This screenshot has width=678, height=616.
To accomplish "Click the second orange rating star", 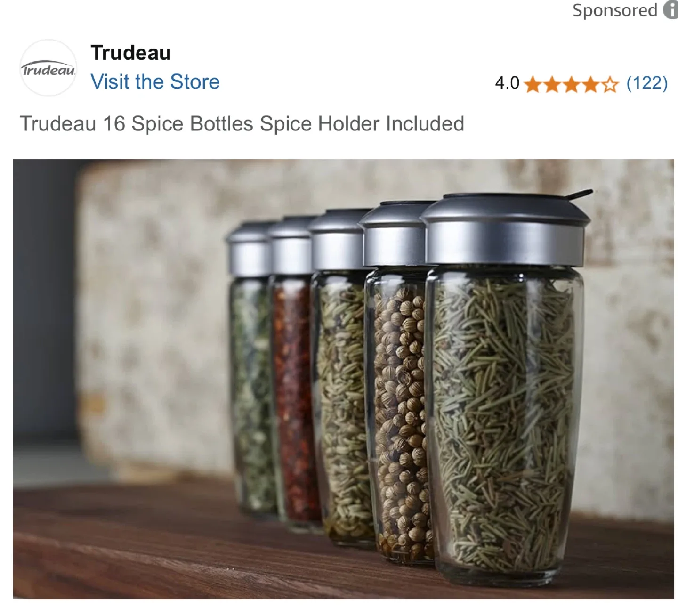I will (x=552, y=85).
